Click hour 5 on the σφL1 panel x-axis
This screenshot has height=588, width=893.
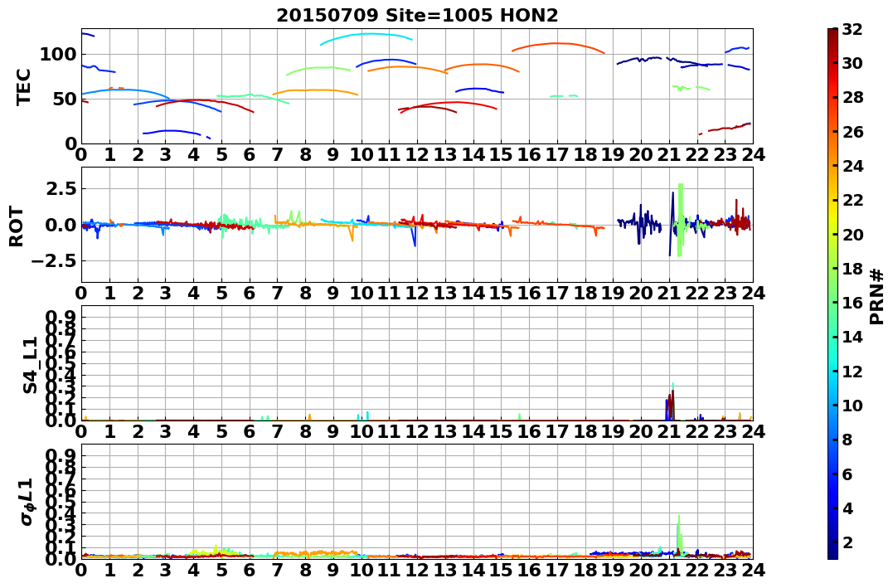[221, 570]
